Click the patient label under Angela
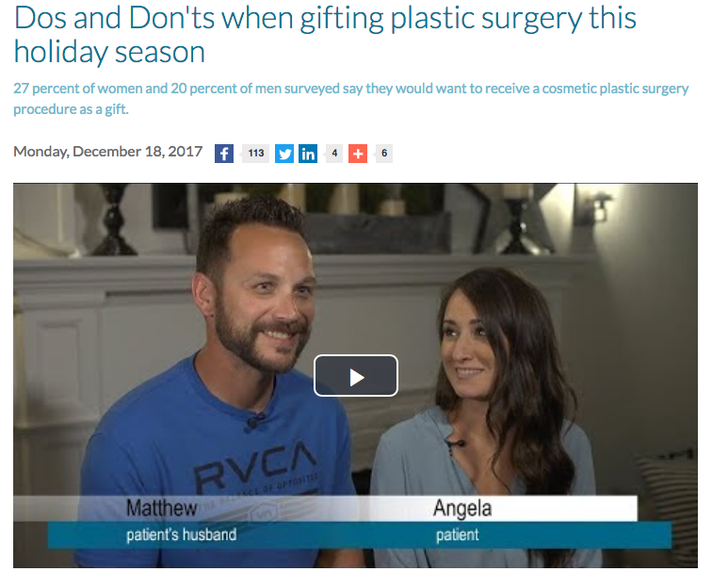The image size is (712, 588). pos(458,535)
